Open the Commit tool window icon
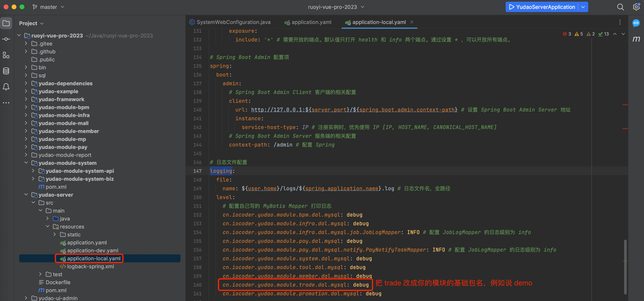This screenshot has height=301, width=644. tap(6, 39)
